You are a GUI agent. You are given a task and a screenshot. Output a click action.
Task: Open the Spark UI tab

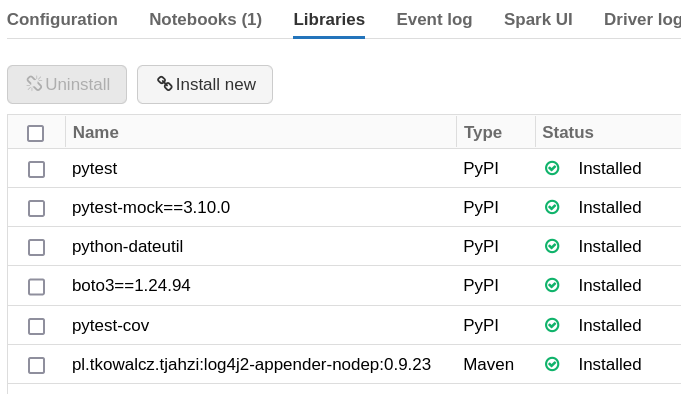(538, 20)
